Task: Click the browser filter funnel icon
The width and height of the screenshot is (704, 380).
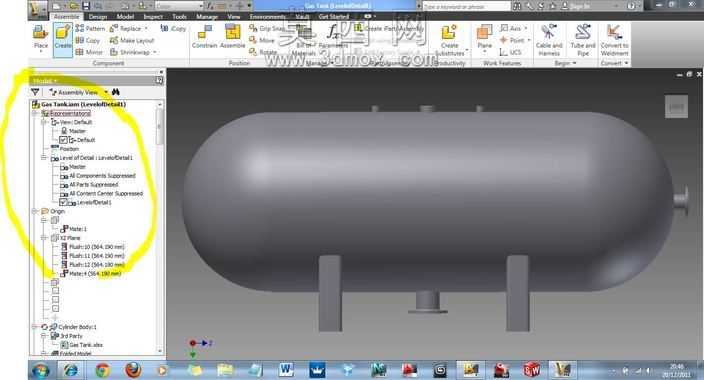Action: 35,92
